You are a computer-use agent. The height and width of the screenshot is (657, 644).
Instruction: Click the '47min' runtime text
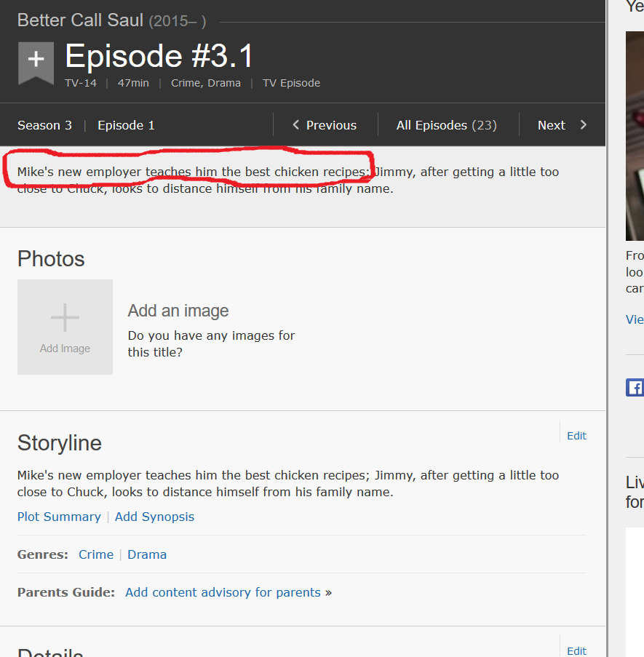[x=133, y=83]
